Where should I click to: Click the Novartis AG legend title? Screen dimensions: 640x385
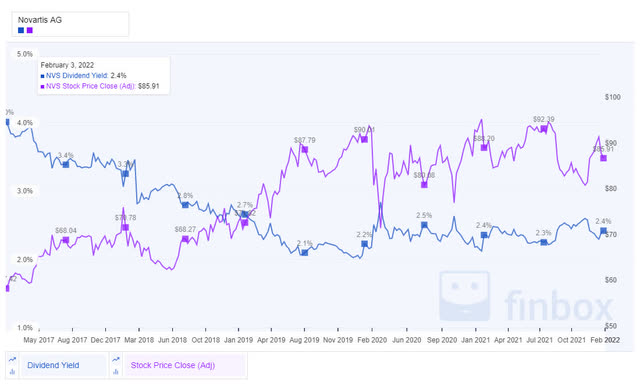click(x=40, y=20)
